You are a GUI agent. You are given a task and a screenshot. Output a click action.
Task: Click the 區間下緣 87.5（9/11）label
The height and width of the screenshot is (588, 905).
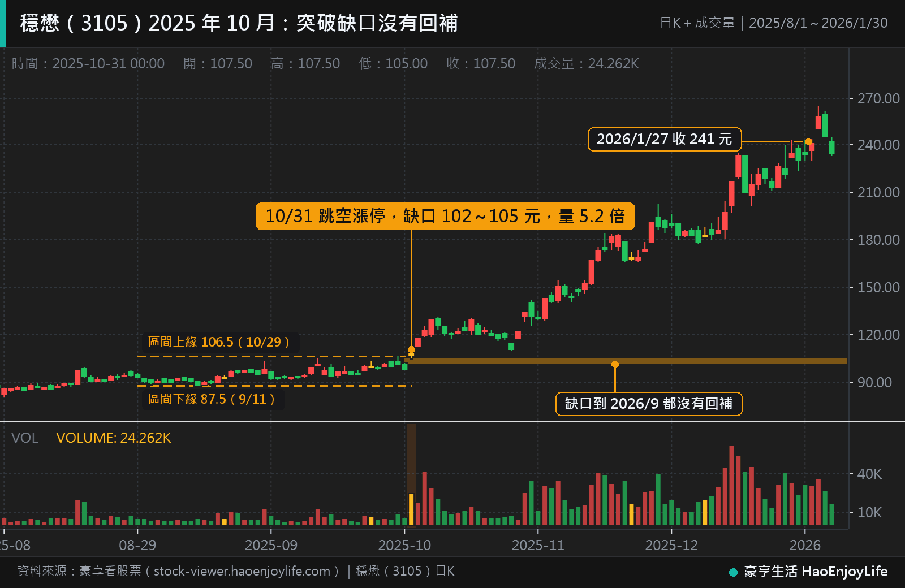(212, 399)
